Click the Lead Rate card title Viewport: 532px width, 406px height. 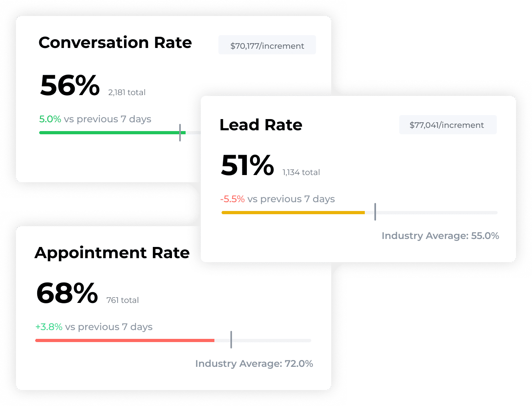[261, 125]
